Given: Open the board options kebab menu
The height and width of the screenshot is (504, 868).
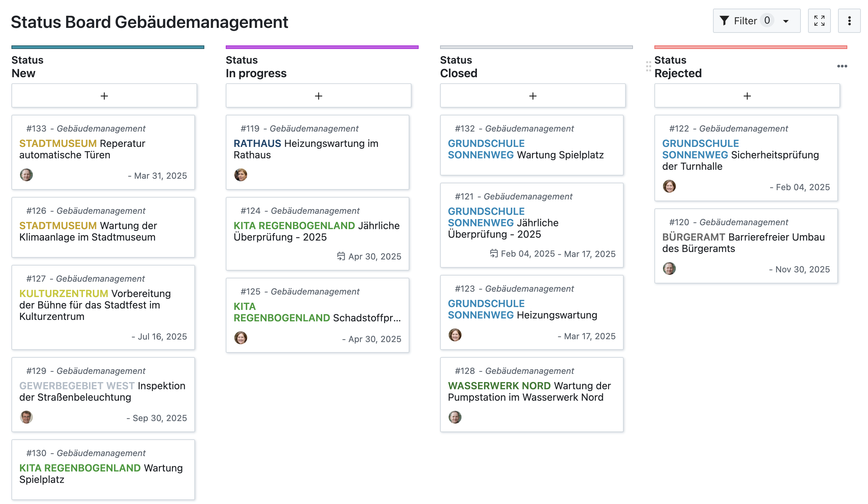Looking at the screenshot, I should click(849, 21).
